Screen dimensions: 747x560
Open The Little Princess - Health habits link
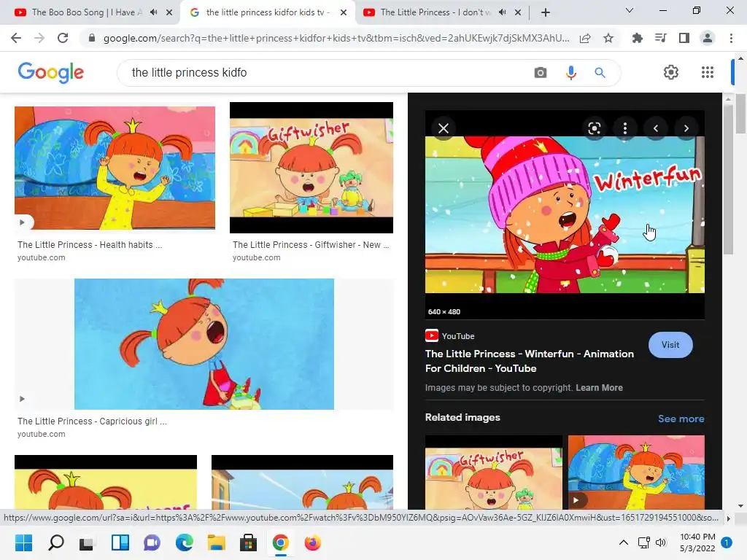coord(90,245)
